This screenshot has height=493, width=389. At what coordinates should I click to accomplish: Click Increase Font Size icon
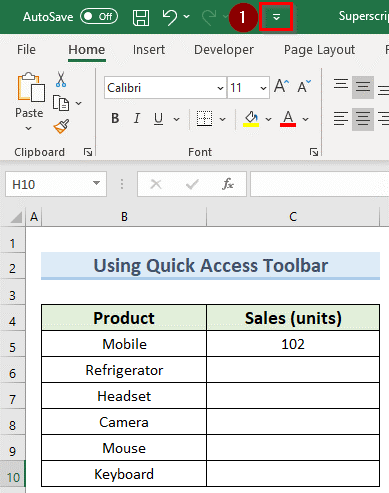281,86
